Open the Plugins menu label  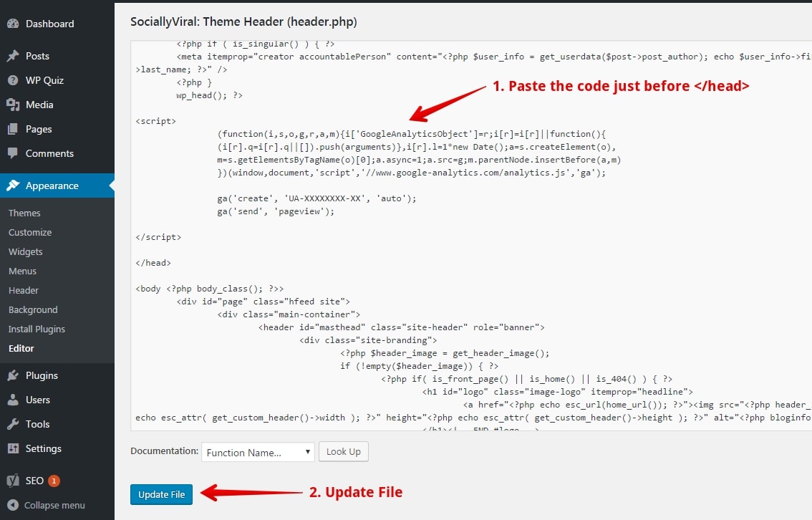pos(42,375)
